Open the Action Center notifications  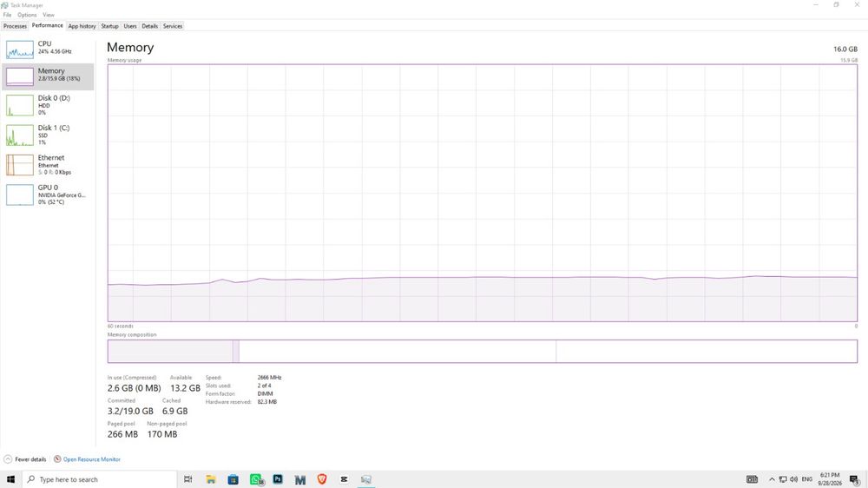(x=855, y=479)
